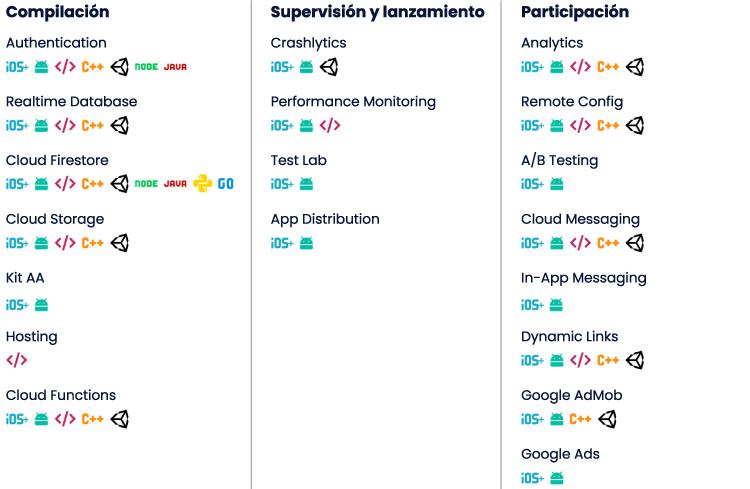Click the Go icon under Cloud Firestore
750x489 pixels.
pyautogui.click(x=226, y=184)
